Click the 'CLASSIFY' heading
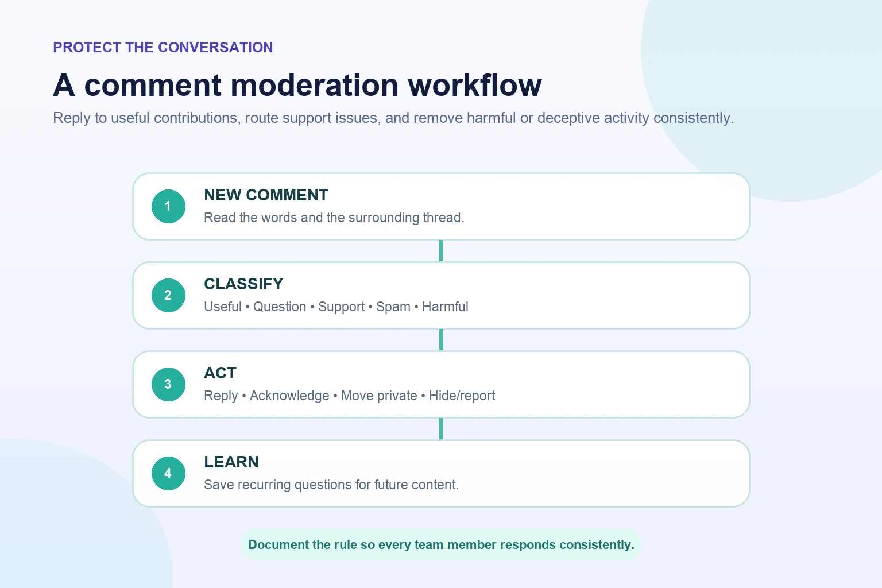Viewport: 882px width, 588px height. [x=243, y=284]
